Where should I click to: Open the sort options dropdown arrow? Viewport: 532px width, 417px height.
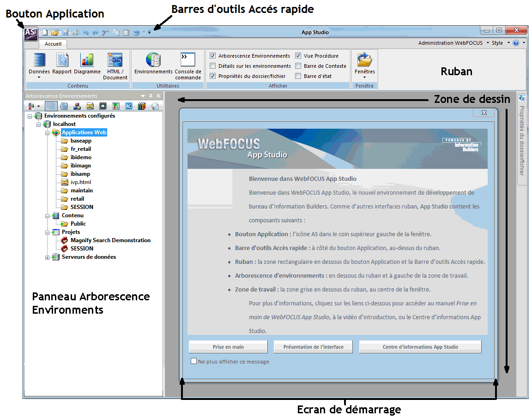(x=38, y=107)
